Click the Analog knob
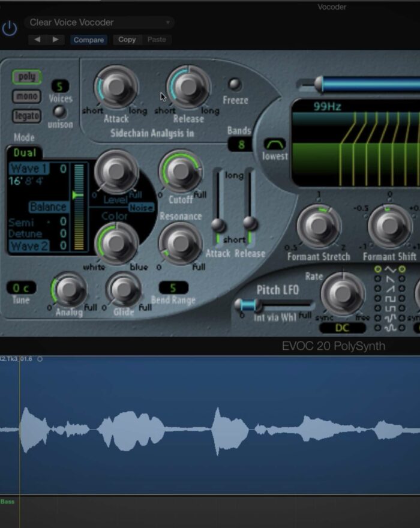This screenshot has width=420, height=528. coord(69,290)
